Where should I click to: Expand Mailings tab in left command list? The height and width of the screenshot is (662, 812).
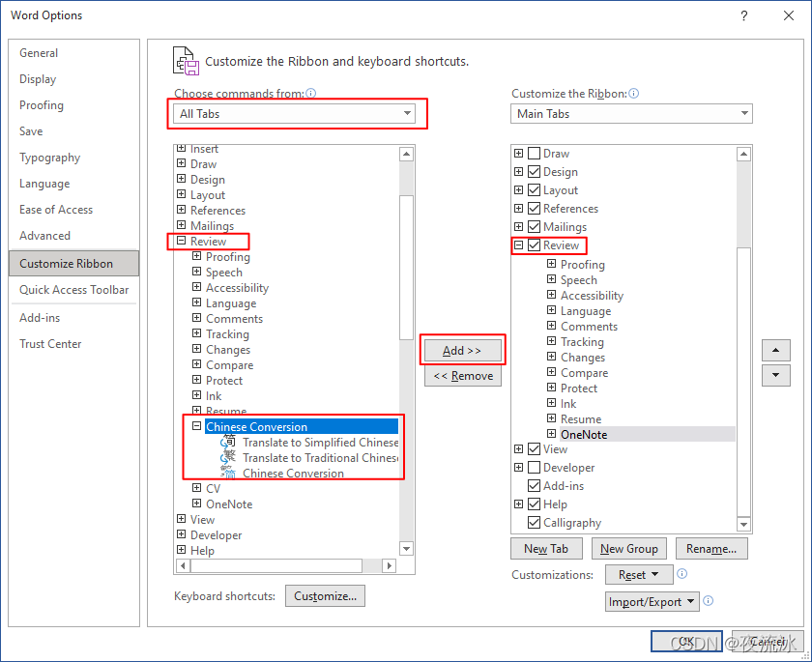tap(182, 225)
